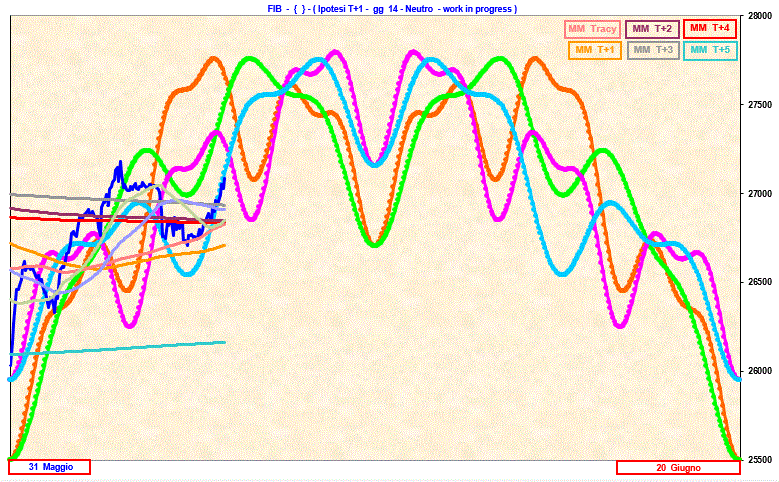Click the 28000 axis value

(759, 16)
